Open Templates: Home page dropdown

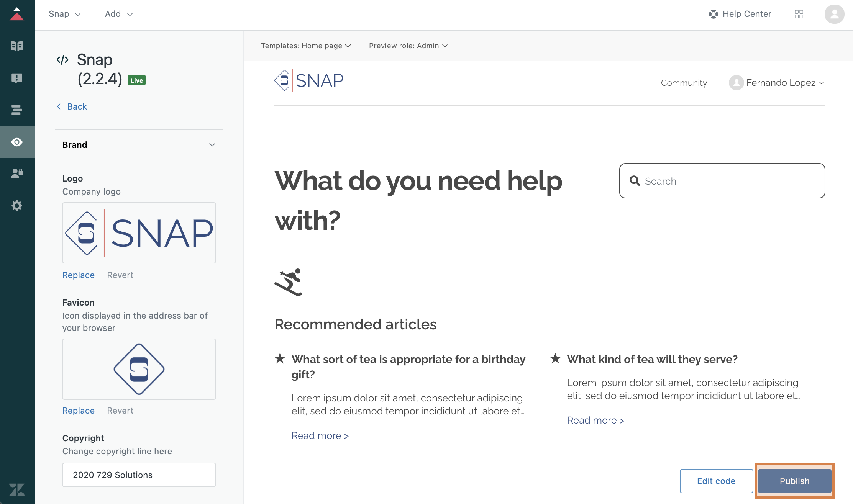[x=306, y=46]
